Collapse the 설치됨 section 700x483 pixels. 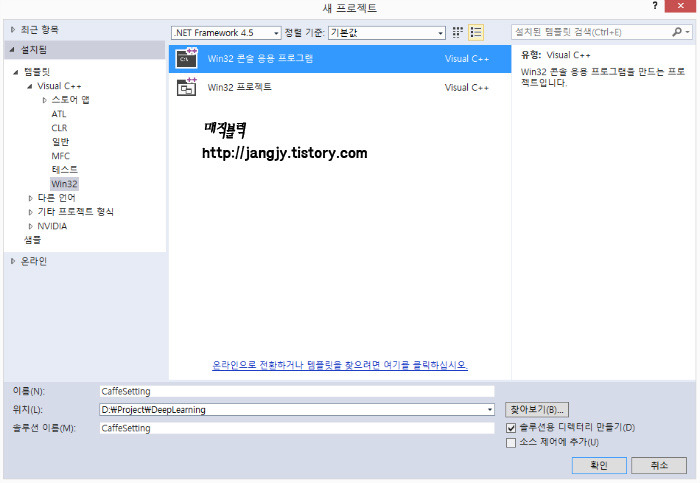12,50
